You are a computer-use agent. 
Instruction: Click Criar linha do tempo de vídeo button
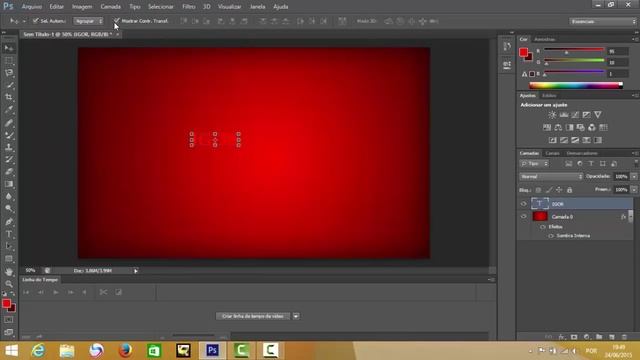(x=253, y=316)
